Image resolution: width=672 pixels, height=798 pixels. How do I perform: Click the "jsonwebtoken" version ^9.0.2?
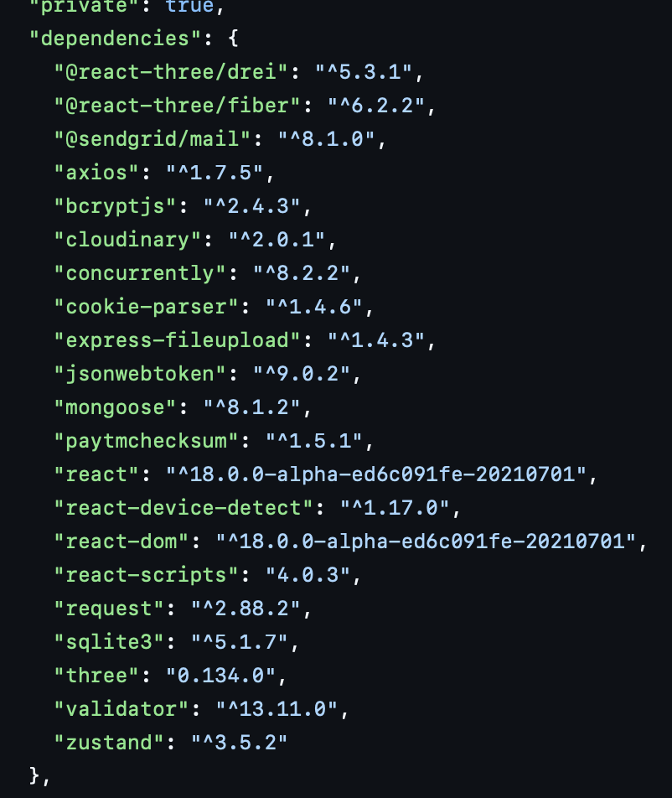click(x=301, y=374)
